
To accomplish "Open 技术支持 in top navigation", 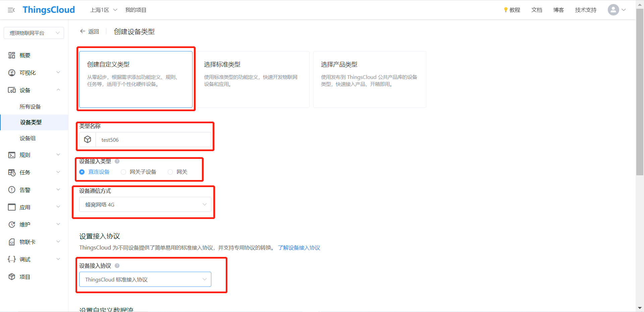I will (586, 10).
